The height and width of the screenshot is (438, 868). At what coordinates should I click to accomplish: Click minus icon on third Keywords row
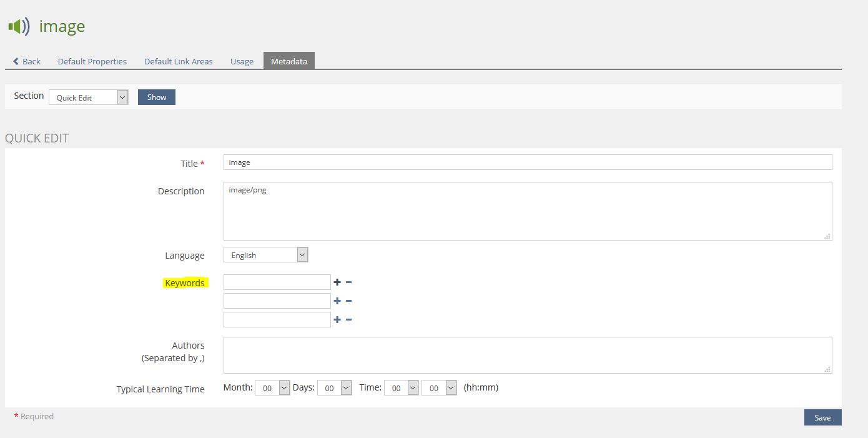point(348,320)
